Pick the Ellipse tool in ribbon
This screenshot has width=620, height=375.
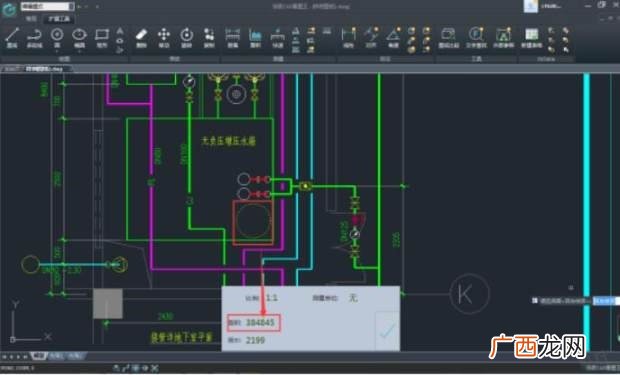point(79,37)
